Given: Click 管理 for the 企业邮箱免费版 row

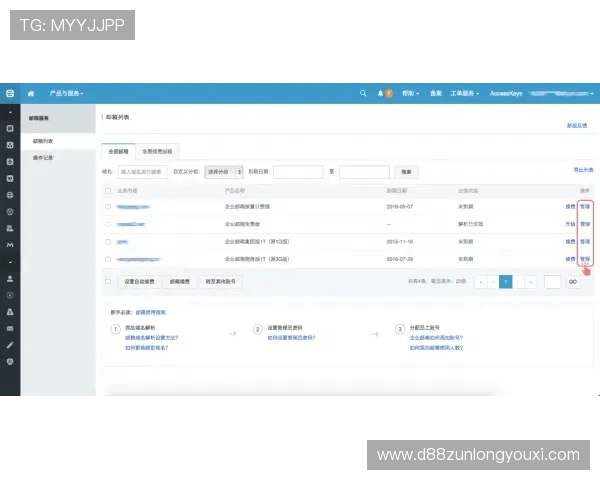Looking at the screenshot, I should coord(585,224).
